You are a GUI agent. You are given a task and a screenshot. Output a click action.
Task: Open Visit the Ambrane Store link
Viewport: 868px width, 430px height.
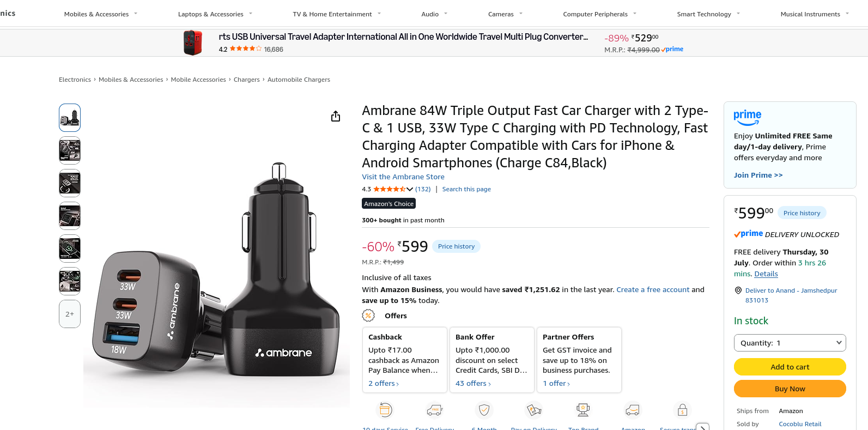(403, 177)
